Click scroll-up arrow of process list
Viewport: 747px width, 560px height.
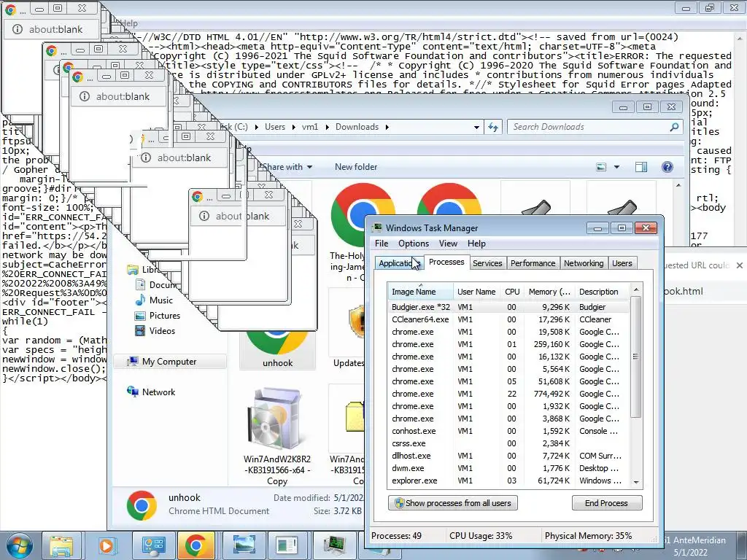click(x=636, y=290)
